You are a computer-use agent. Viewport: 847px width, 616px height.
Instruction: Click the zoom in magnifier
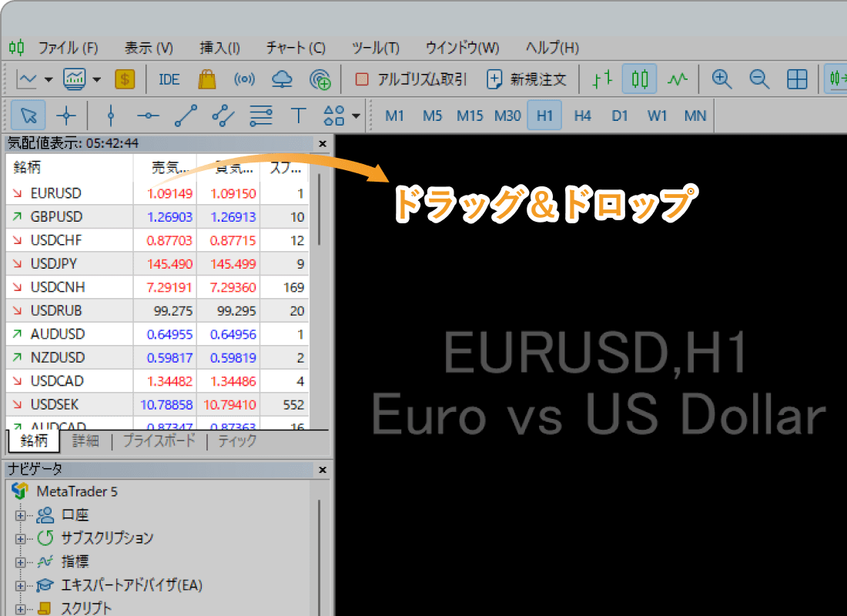[x=721, y=79]
